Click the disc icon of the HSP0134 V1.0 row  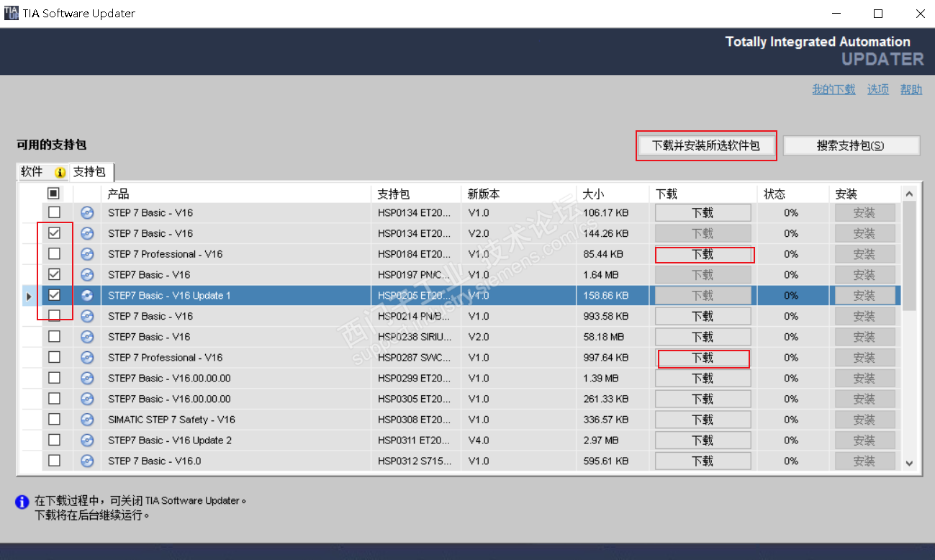(x=87, y=213)
